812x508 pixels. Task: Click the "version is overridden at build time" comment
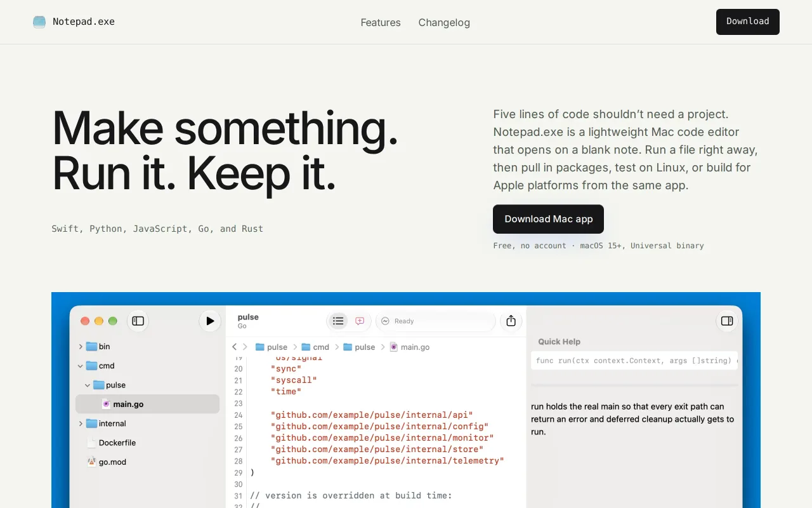[351, 495]
